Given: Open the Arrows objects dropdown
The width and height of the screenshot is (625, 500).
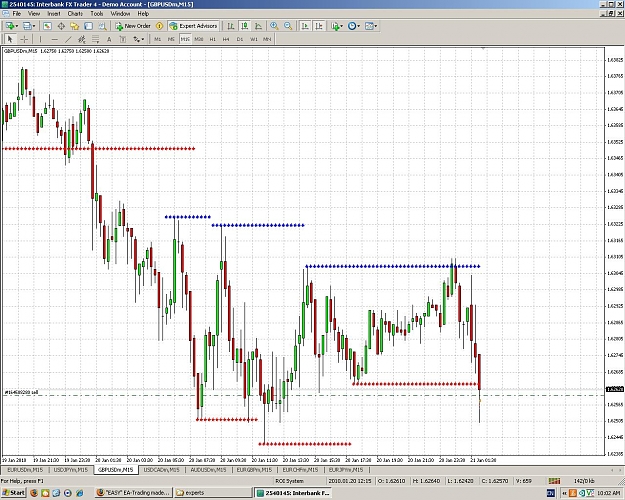Looking at the screenshot, I should pyautogui.click(x=138, y=39).
